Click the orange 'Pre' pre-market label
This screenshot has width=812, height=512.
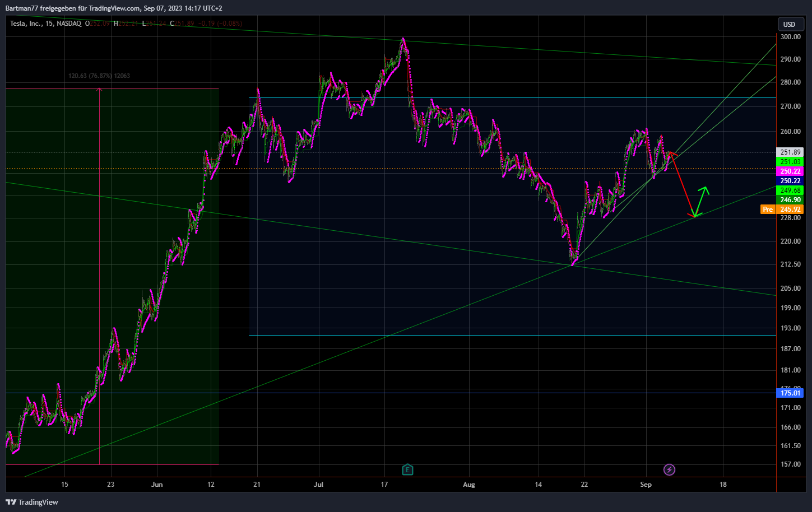(768, 210)
